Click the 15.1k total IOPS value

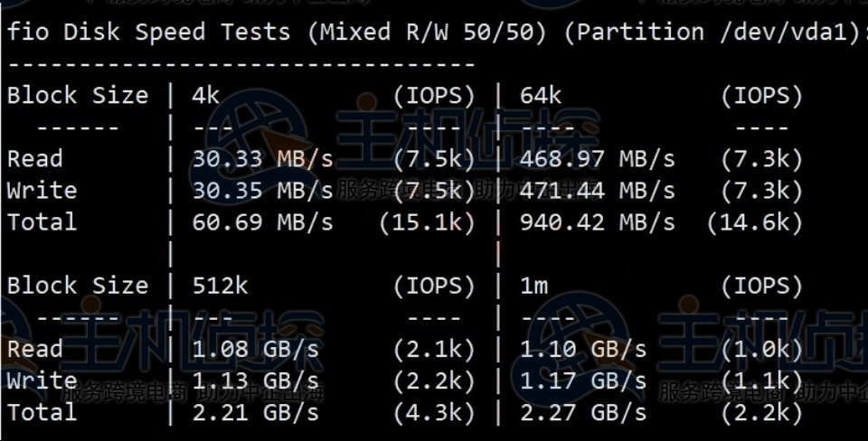click(427, 223)
